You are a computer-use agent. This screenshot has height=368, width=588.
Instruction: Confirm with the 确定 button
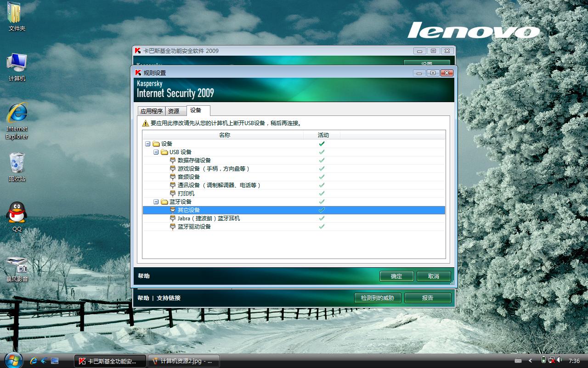click(396, 276)
